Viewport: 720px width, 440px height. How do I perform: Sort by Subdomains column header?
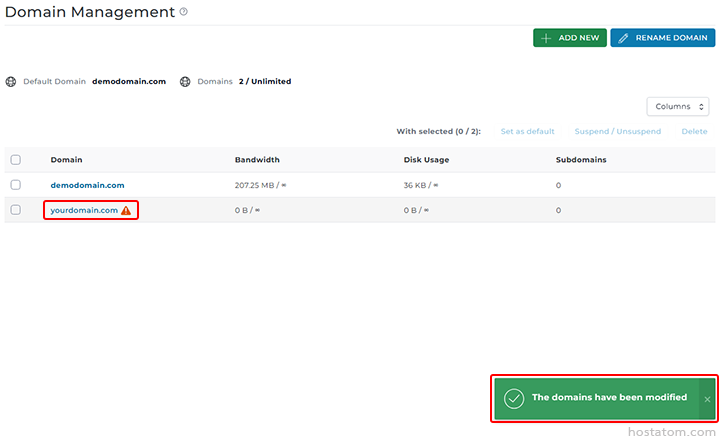pyautogui.click(x=581, y=159)
